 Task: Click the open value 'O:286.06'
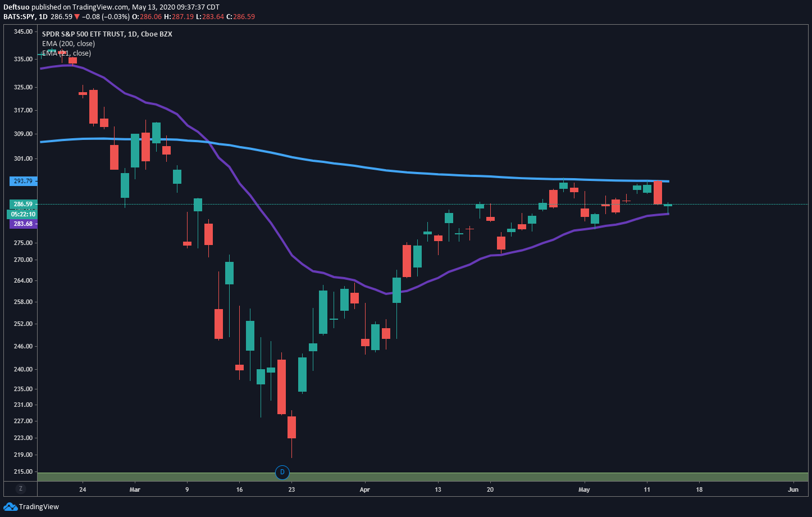pos(147,17)
